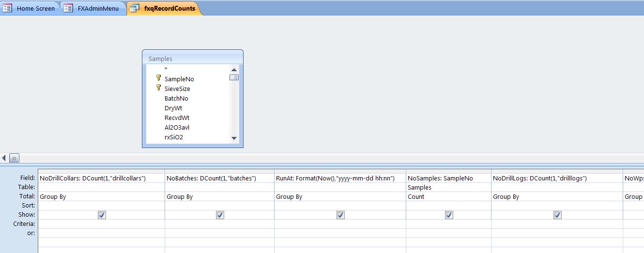
Task: Click the 'or' cell under RunAt column
Action: pos(340,233)
